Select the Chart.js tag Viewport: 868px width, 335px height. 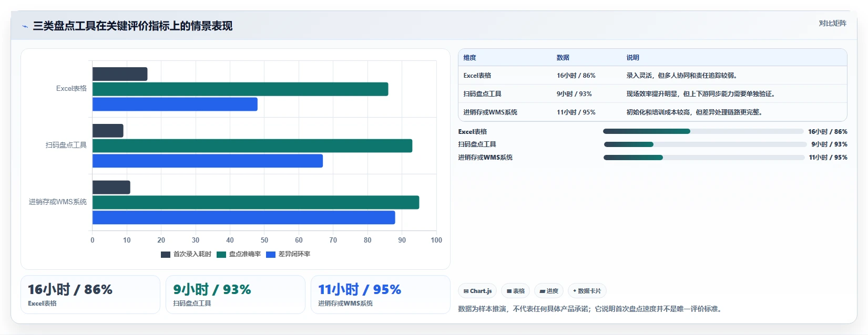(x=477, y=291)
